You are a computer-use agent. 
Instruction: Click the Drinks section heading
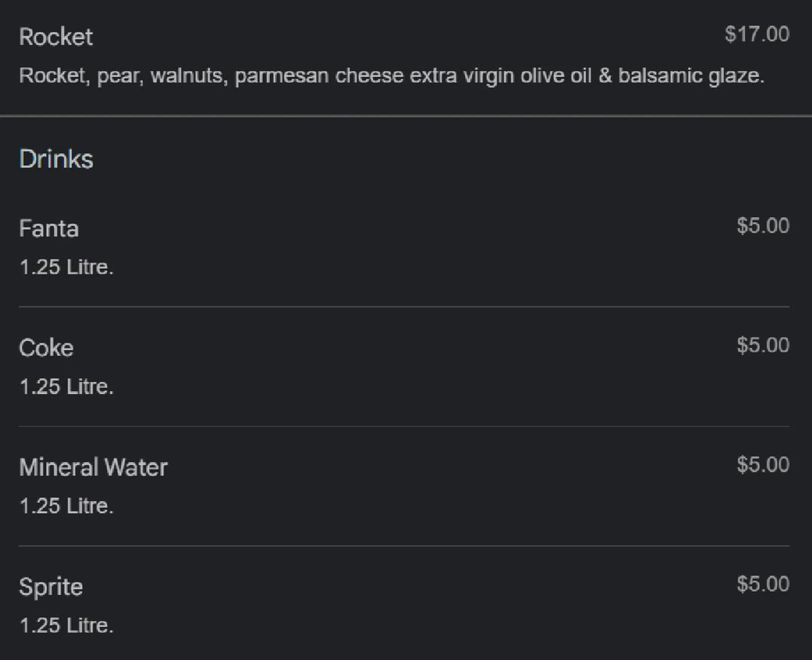[x=56, y=159]
